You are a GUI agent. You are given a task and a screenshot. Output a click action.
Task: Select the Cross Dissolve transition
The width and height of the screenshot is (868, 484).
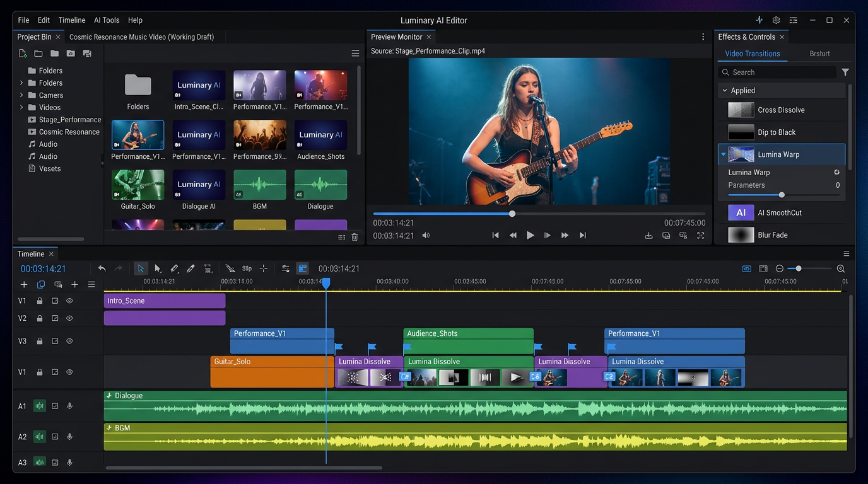[781, 110]
